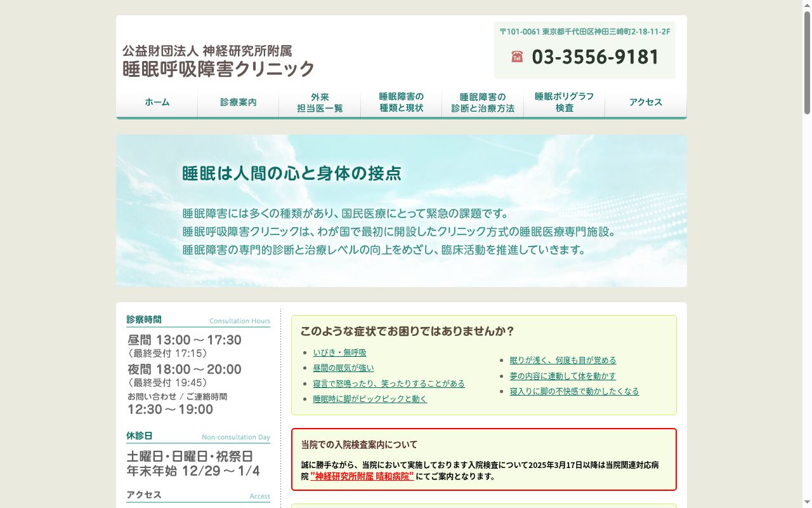Select 睡眠障害の種類と現状 menu item
Screen dimensions: 812x508
click(x=402, y=102)
